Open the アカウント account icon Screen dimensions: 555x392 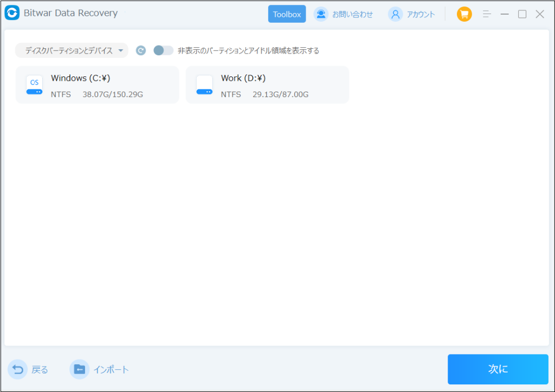(x=395, y=15)
